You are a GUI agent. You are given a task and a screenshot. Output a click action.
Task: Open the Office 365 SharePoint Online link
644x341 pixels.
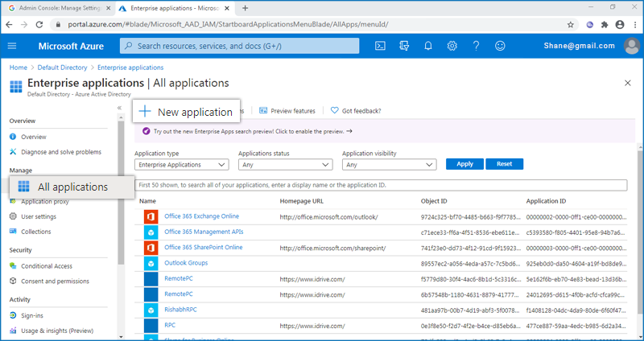point(203,247)
